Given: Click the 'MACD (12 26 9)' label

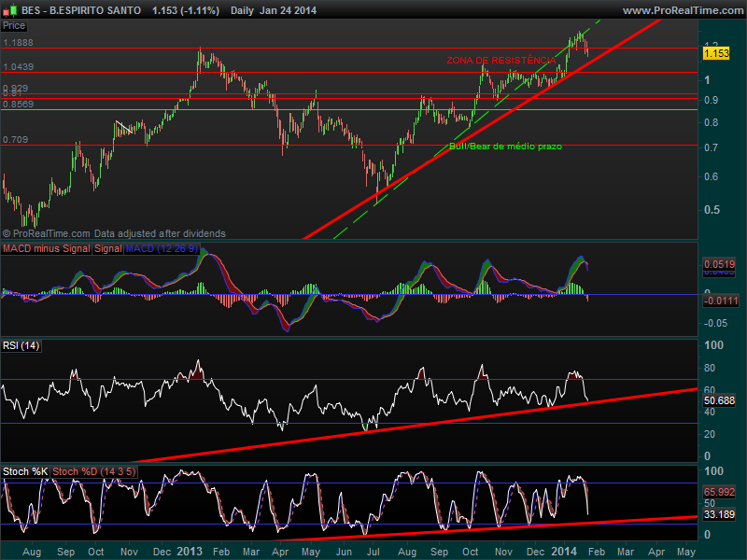Looking at the screenshot, I should pos(162,248).
